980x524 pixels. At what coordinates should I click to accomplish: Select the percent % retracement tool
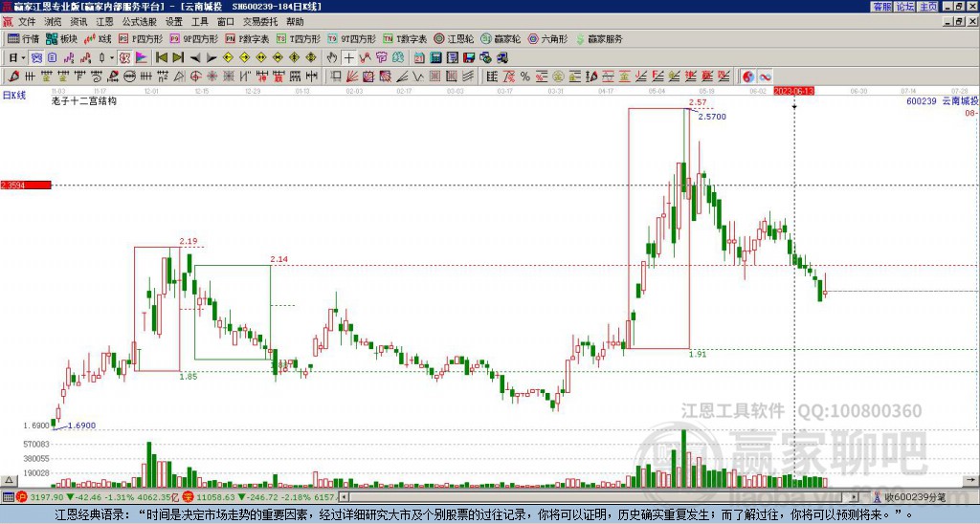[x=525, y=76]
